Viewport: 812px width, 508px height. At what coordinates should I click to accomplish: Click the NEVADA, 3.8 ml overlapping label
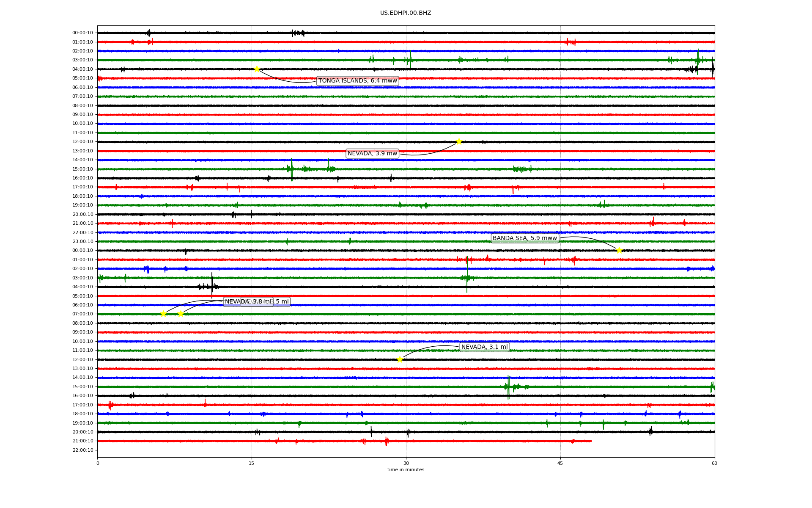[248, 302]
